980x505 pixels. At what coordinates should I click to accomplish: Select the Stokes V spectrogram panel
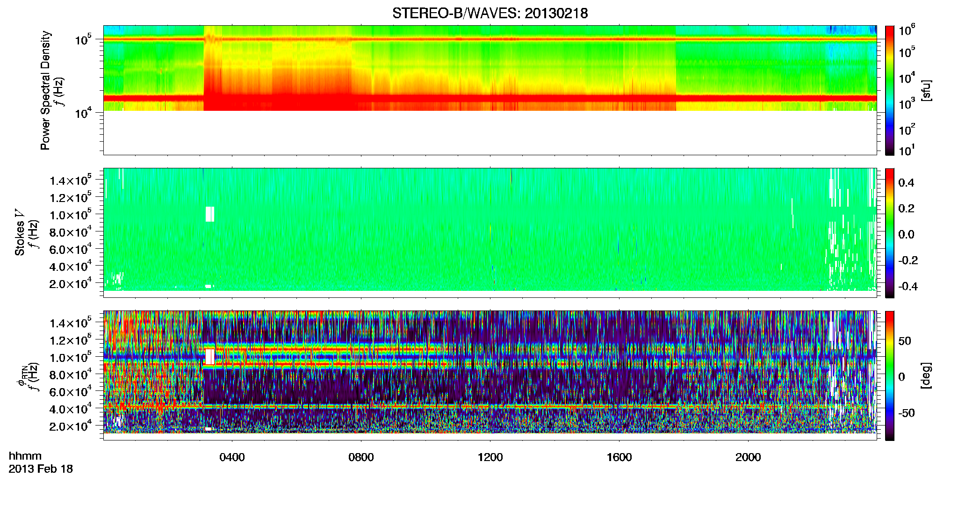(490, 232)
